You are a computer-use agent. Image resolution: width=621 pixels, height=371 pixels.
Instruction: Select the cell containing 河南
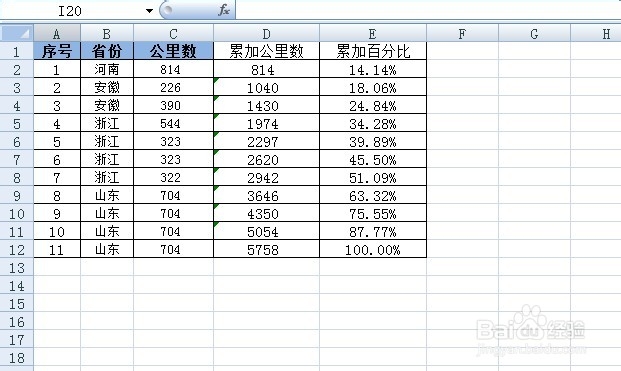[x=107, y=69]
